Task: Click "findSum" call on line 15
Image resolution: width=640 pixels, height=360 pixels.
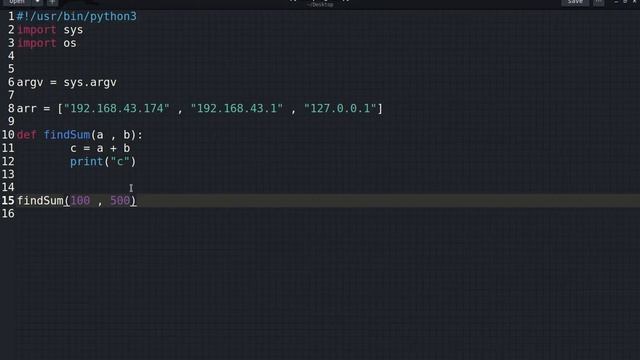Action: point(40,200)
